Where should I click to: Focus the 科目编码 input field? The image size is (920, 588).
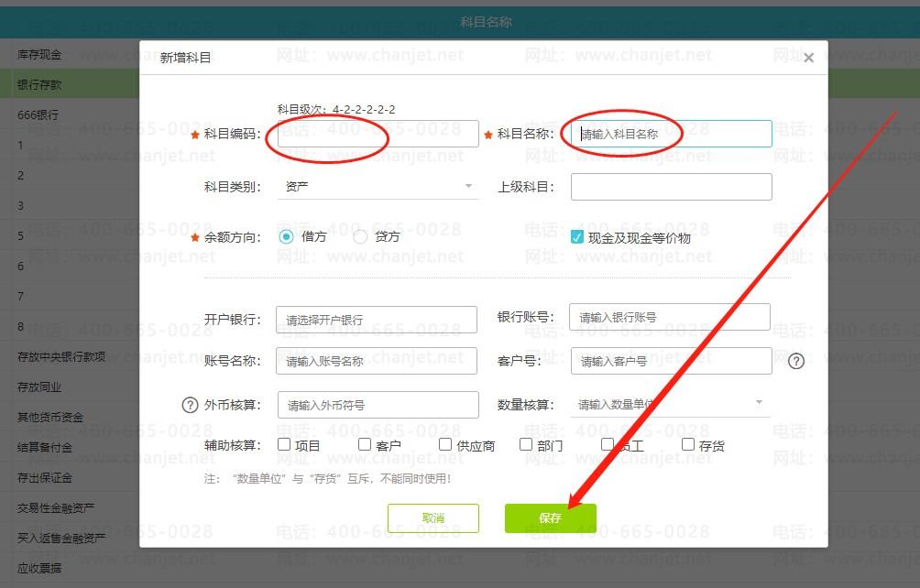[x=378, y=134]
